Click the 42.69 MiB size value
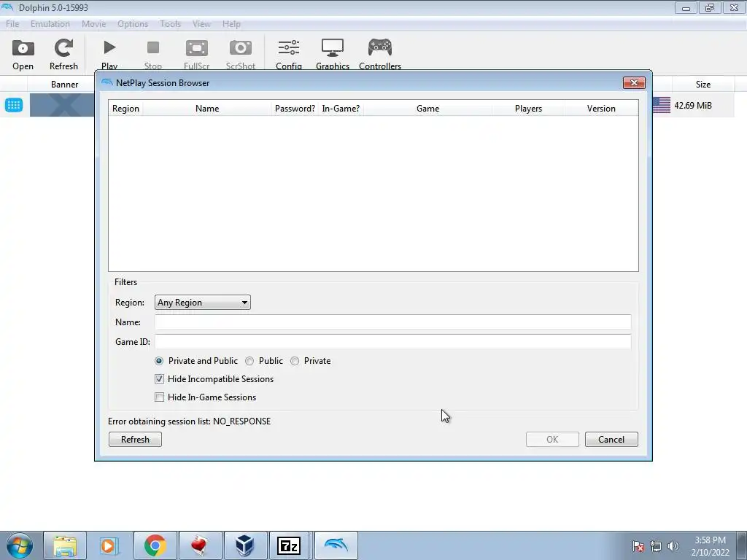 click(693, 105)
